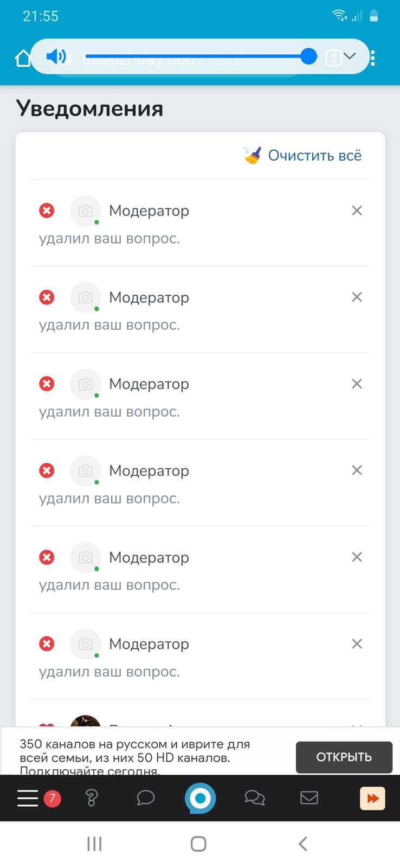Open the hamburger menu with badge

tap(28, 798)
